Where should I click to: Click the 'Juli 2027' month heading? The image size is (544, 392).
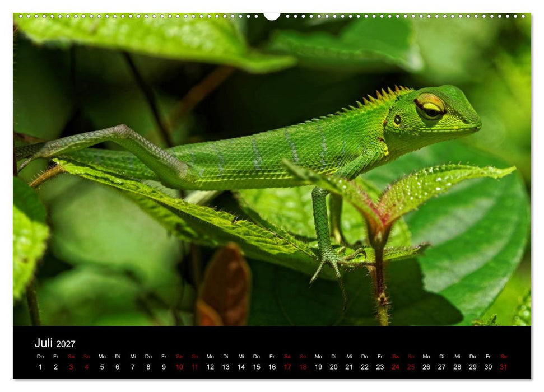55,343
